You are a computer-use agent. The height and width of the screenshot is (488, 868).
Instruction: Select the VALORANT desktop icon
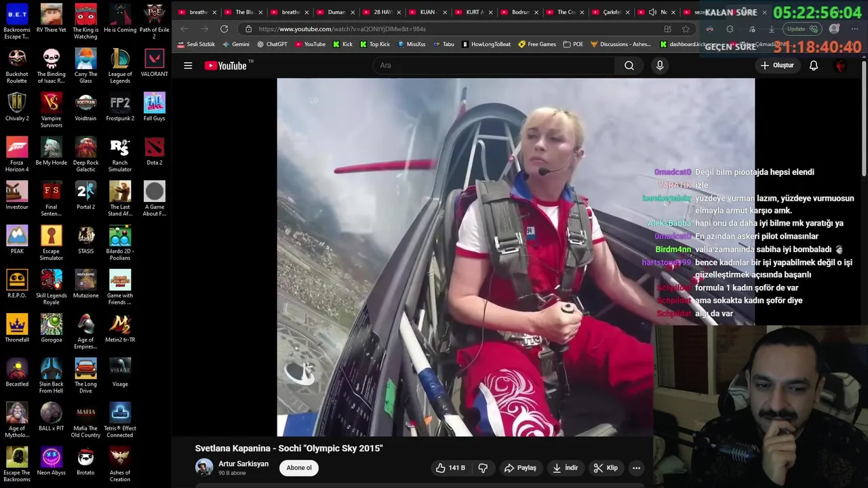click(155, 63)
